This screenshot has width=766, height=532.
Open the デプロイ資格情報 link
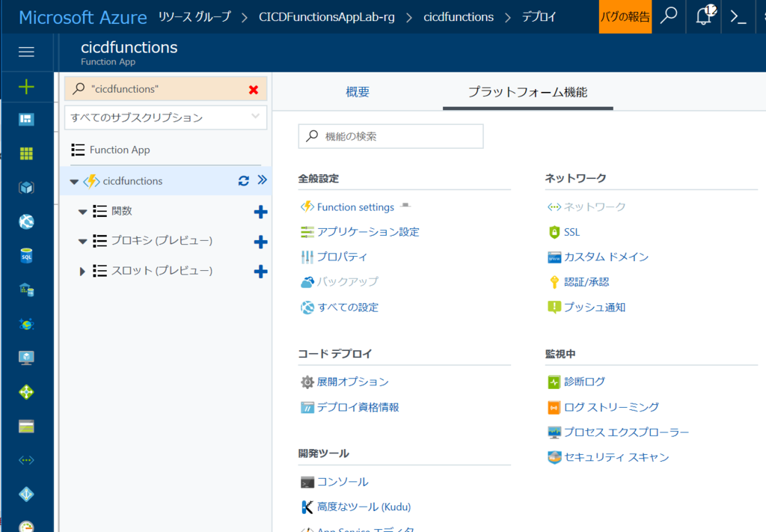pyautogui.click(x=358, y=408)
